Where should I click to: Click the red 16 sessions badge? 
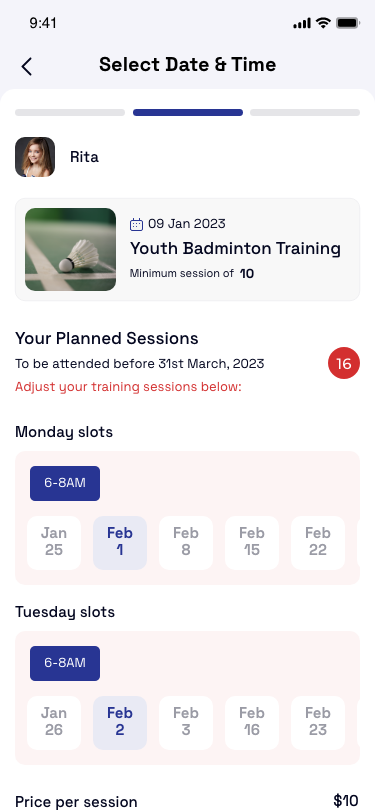click(x=344, y=364)
